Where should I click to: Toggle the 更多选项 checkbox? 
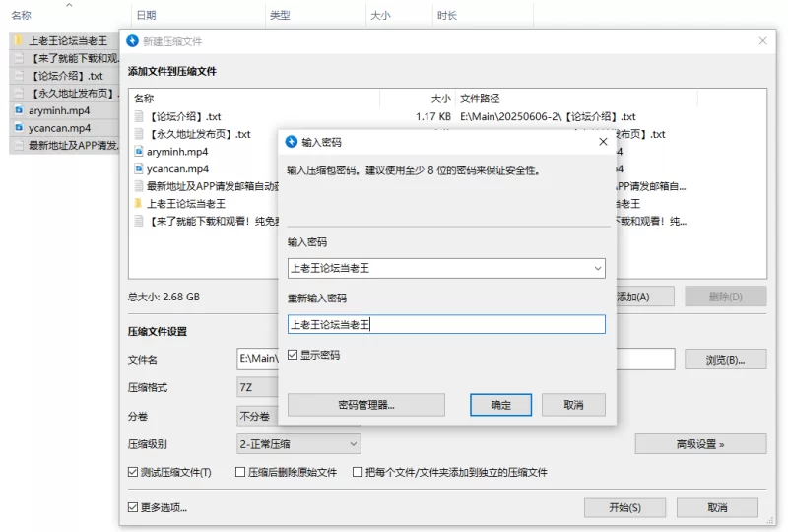tap(133, 507)
